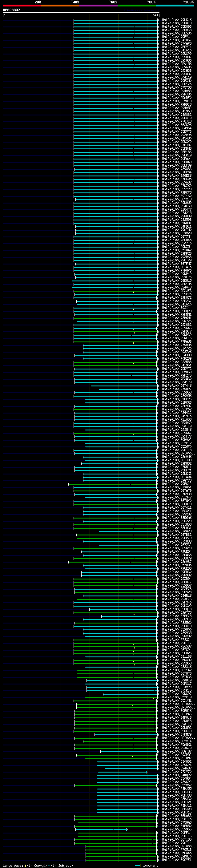Click hit UniRef100_P25818

[x=177, y=101]
